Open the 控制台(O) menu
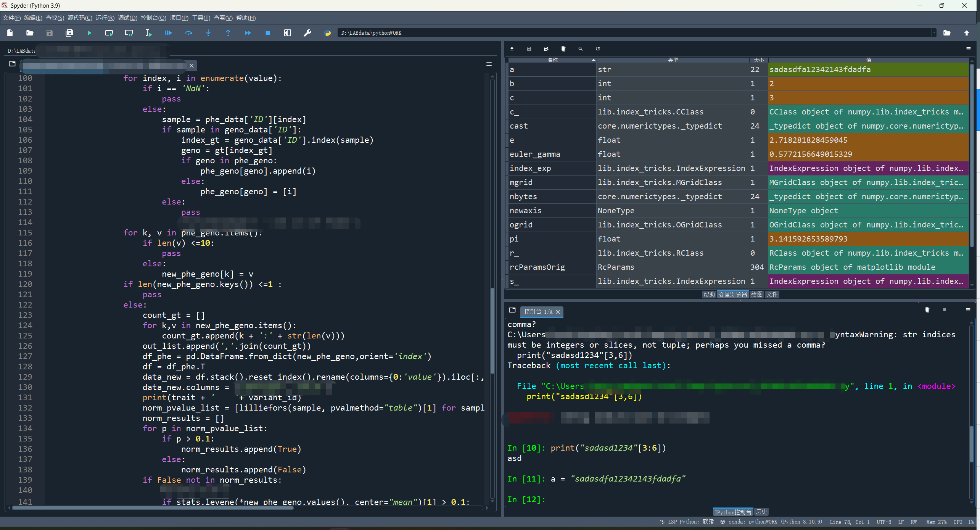 [153, 18]
